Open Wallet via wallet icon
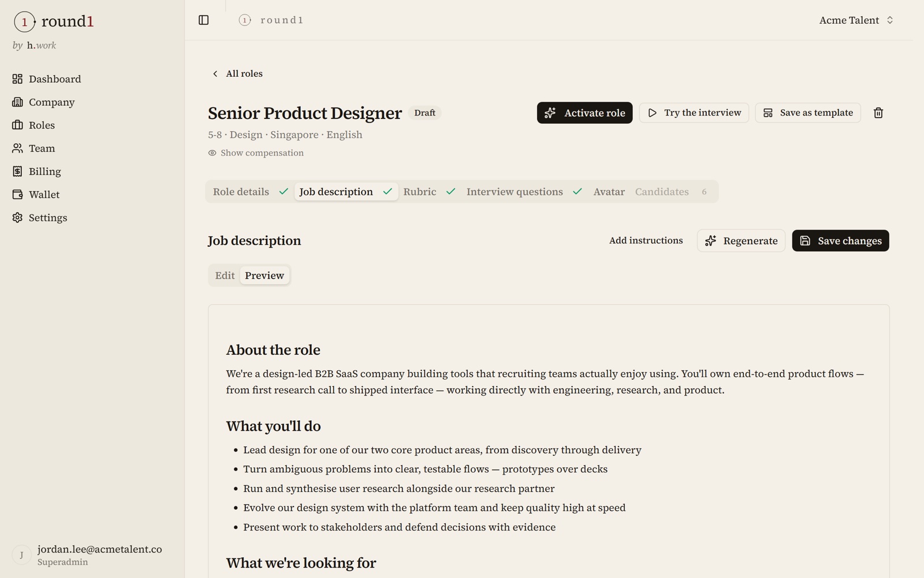 coord(17,194)
